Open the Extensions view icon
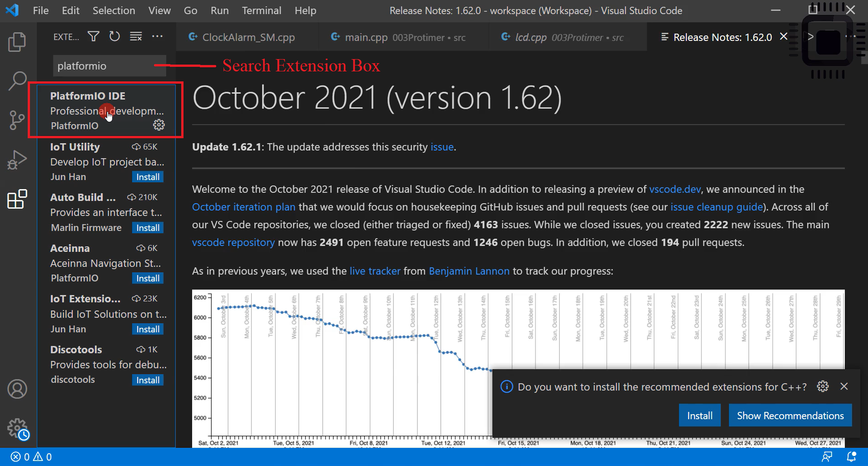The image size is (868, 466). pos(17,199)
